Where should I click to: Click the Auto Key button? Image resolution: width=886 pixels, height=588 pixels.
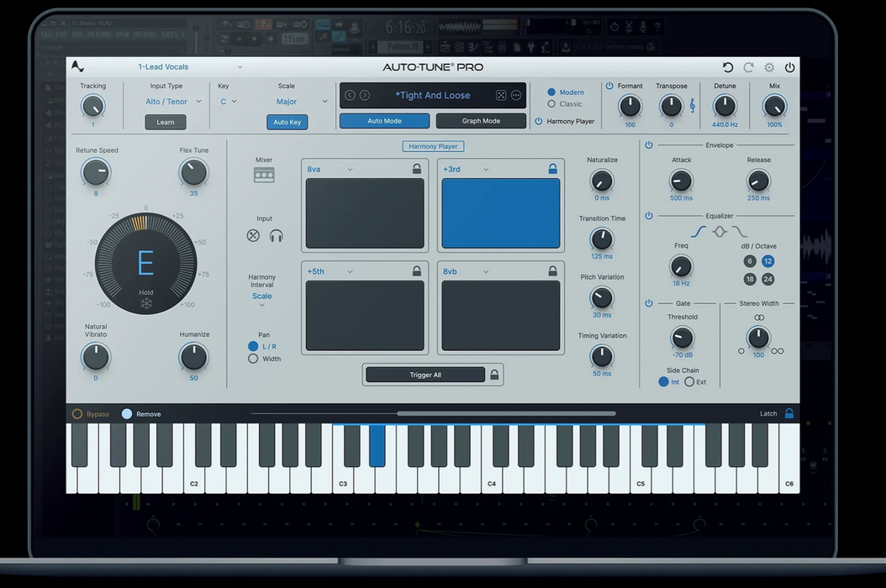[x=287, y=122]
